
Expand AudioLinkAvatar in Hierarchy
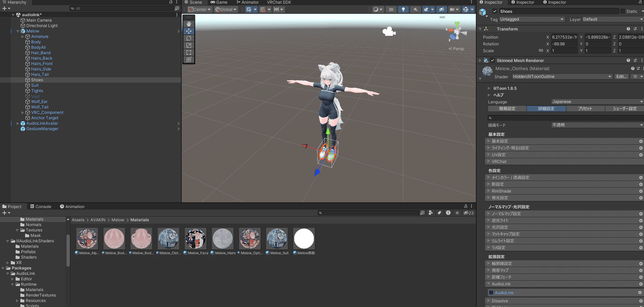click(x=18, y=123)
